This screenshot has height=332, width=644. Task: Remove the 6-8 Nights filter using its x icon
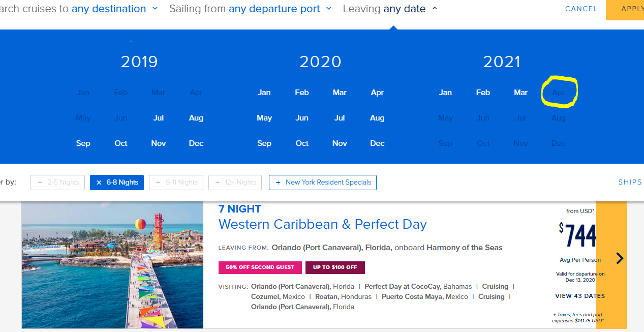[99, 183]
